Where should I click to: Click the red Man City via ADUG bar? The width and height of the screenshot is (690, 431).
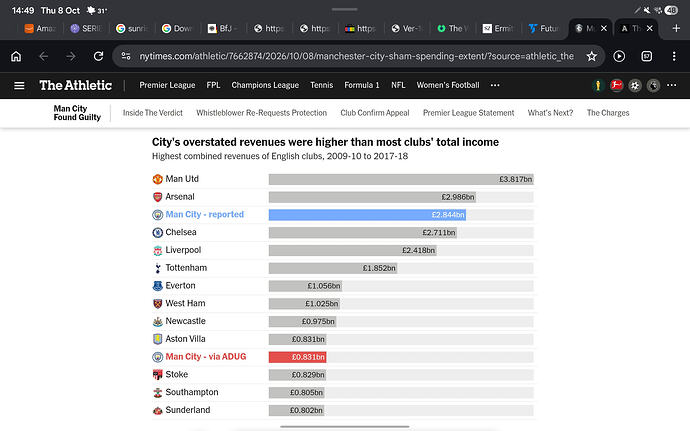297,357
